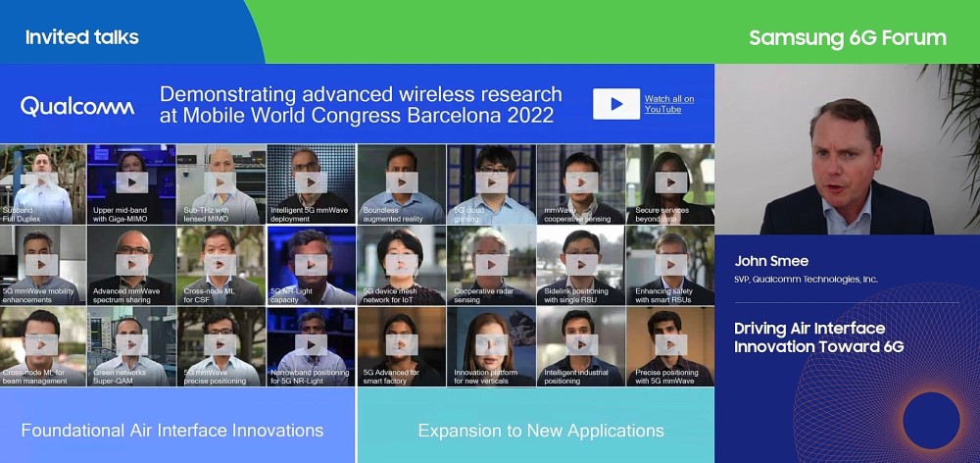The width and height of the screenshot is (980, 463).
Task: Play the Upper mid-band Giga-MIMO video
Action: click(131, 181)
